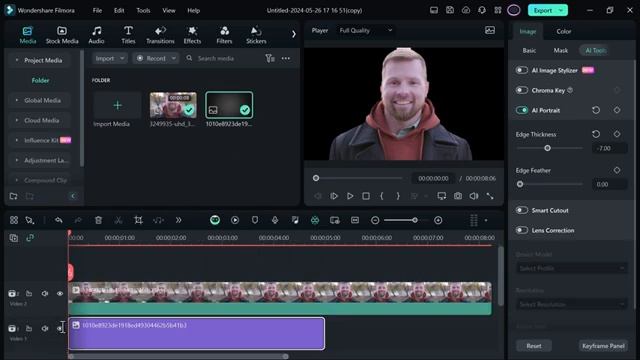Open the Tools menu
The height and width of the screenshot is (360, 640).
pyautogui.click(x=143, y=11)
